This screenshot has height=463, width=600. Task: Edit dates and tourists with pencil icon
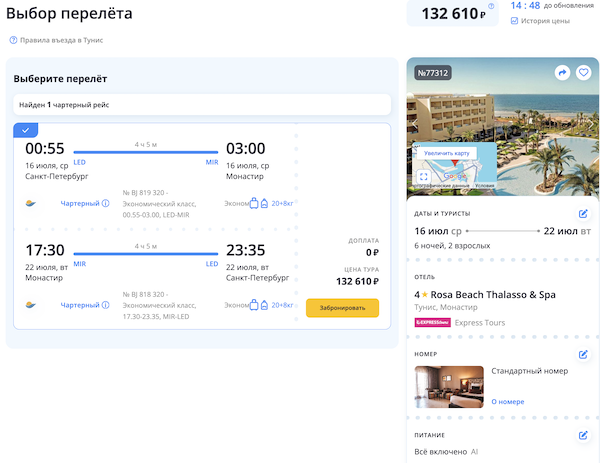583,213
